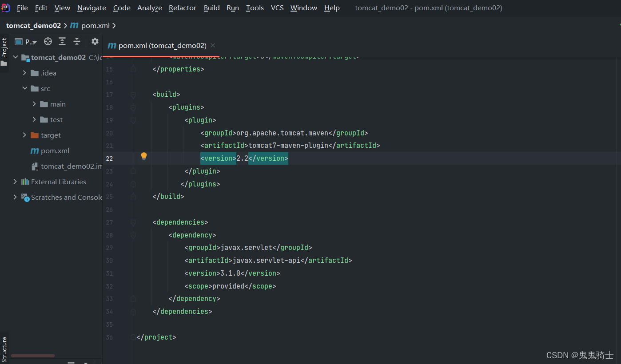The image size is (621, 364).
Task: Click org.apache.tomcat.maven groupId text
Action: tap(282, 133)
